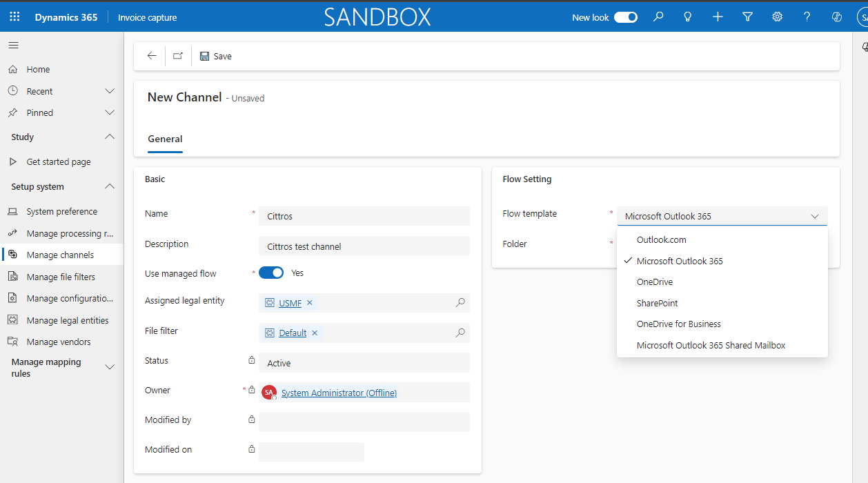Collapse the Setup system group

pyautogui.click(x=109, y=186)
